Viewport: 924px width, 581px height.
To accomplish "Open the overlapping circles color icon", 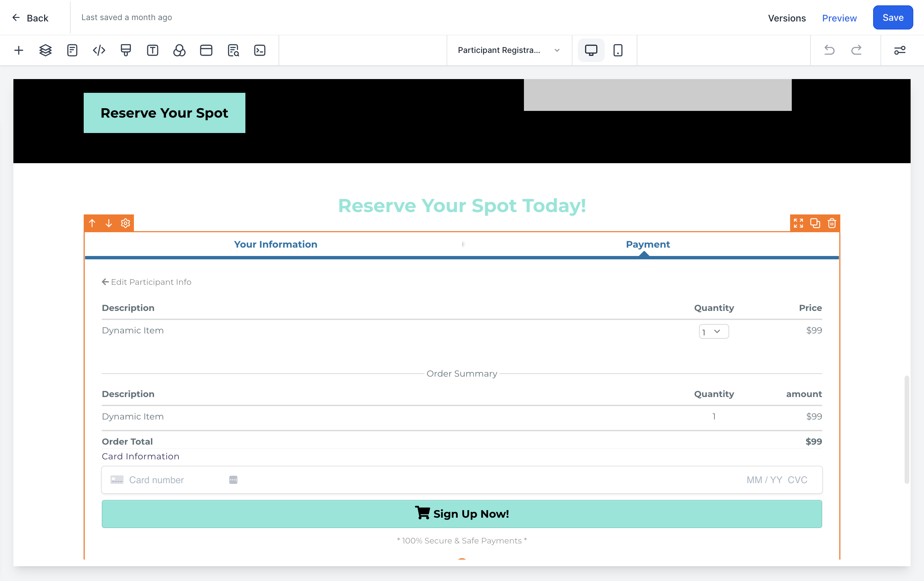I will tap(179, 50).
